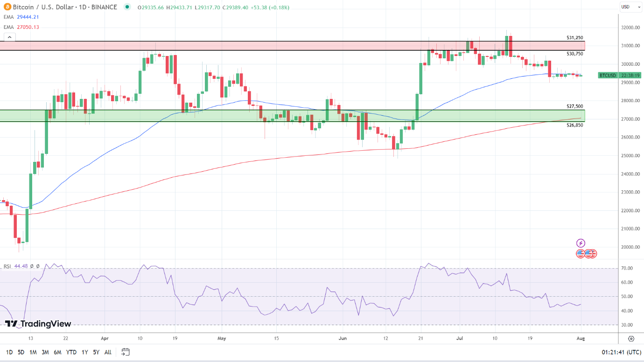Click the $31,250 resistance label
The image size is (644, 362).
[x=575, y=37]
